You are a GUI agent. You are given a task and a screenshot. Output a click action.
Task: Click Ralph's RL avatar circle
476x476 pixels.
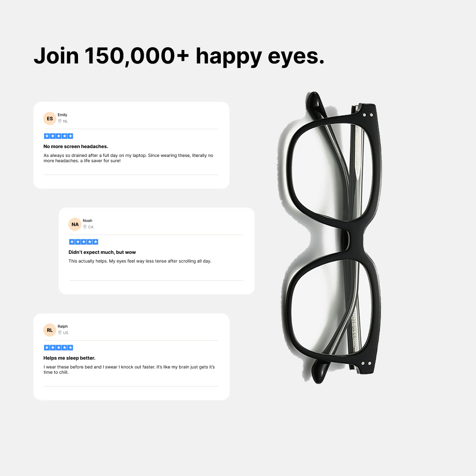pyautogui.click(x=50, y=330)
